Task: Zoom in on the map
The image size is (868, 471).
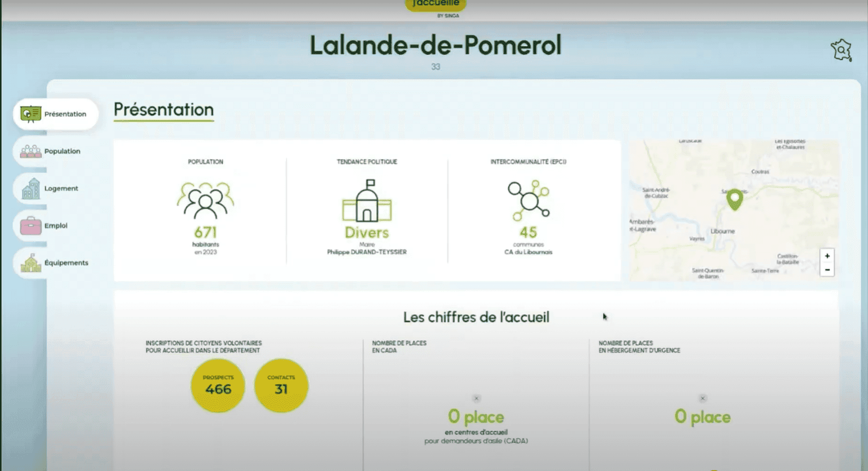Action: pos(827,256)
